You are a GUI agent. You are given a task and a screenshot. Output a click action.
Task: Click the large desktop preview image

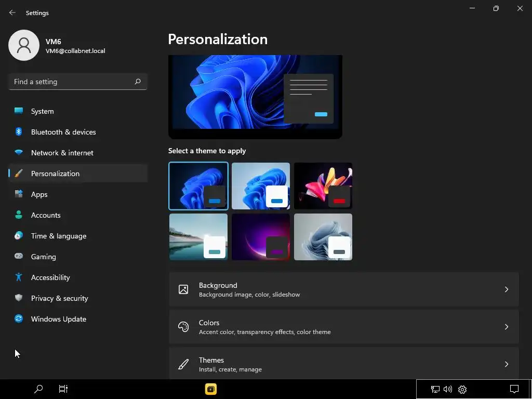(x=255, y=97)
